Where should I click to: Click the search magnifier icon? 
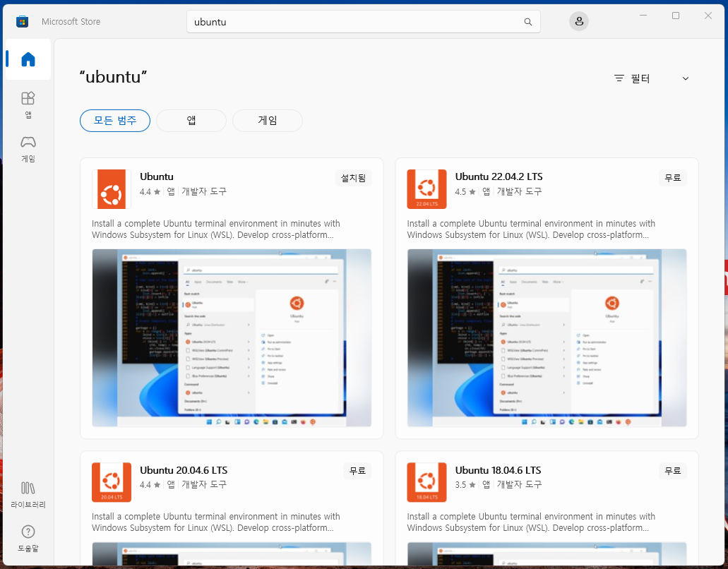click(528, 22)
